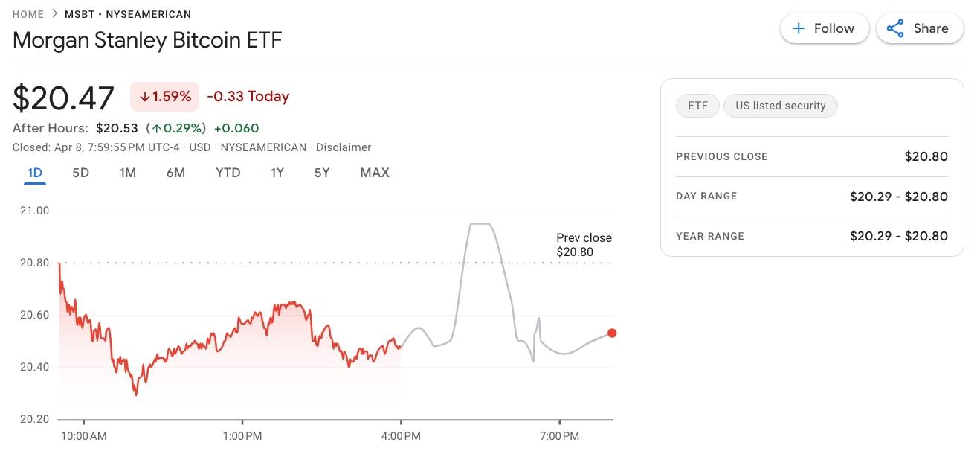The image size is (980, 460).
Task: Open the MAX time range
Action: pyautogui.click(x=374, y=172)
